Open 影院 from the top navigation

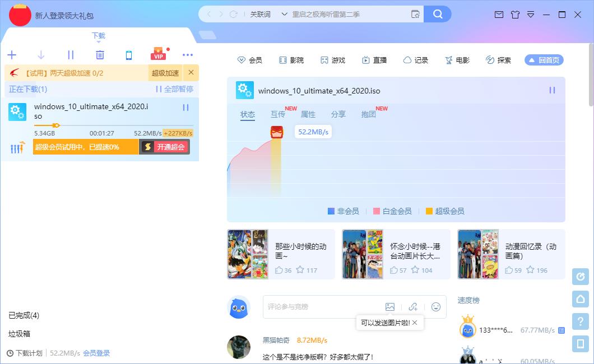291,59
